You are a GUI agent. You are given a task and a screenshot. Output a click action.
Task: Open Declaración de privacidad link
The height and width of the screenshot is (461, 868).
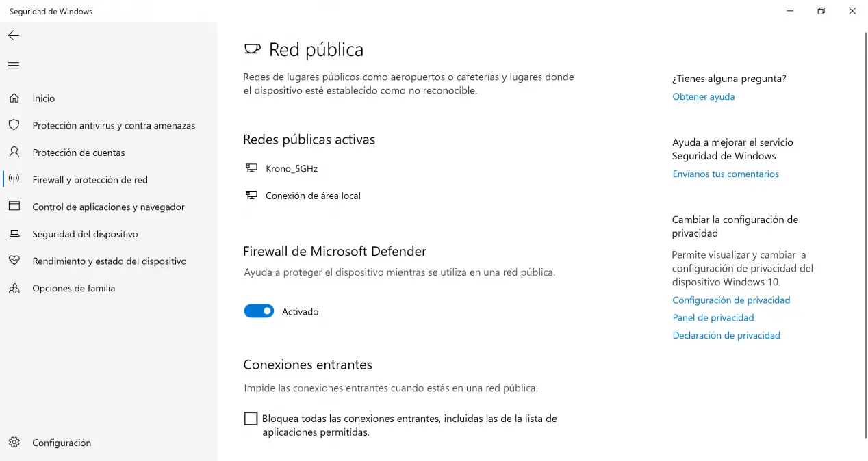[726, 336]
